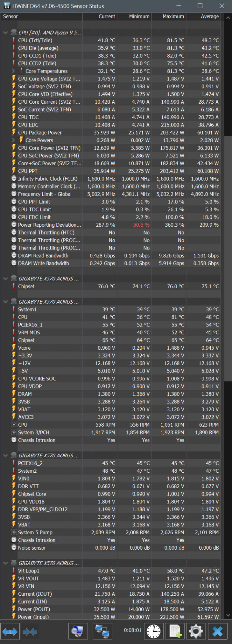The image size is (232, 644).
Task: Click the red 50.6 % minimum value
Action: [x=141, y=225]
